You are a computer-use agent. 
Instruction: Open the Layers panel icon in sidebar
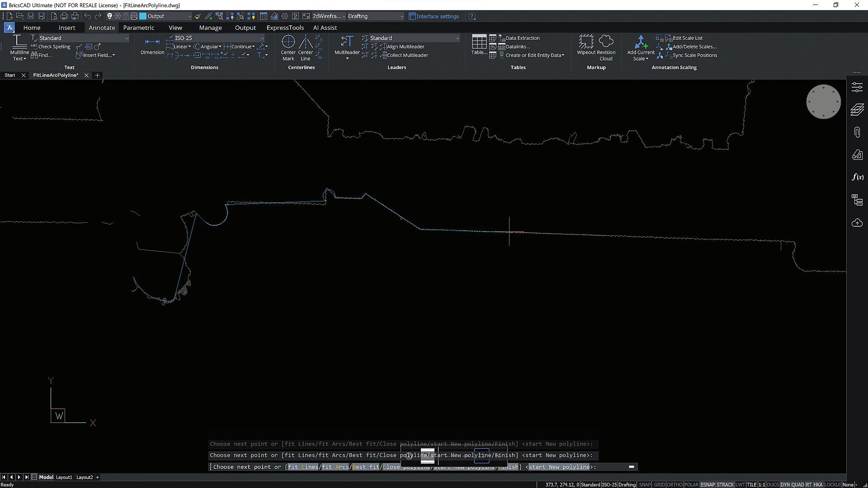857,110
